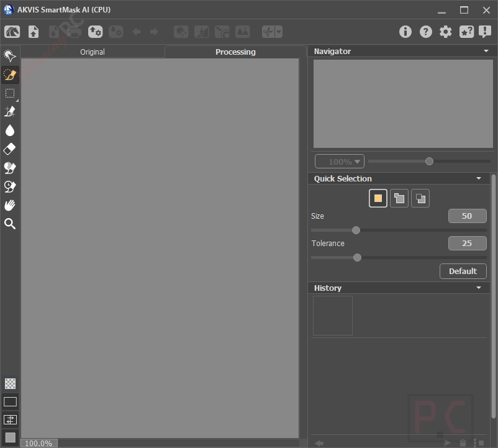Collapse the History panel
This screenshot has height=448, width=498.
coord(479,288)
